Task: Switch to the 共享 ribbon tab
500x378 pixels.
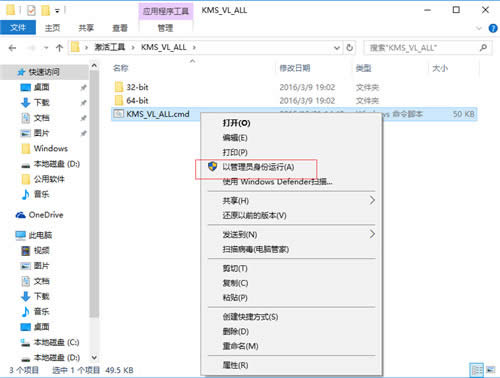Action: [x=86, y=28]
